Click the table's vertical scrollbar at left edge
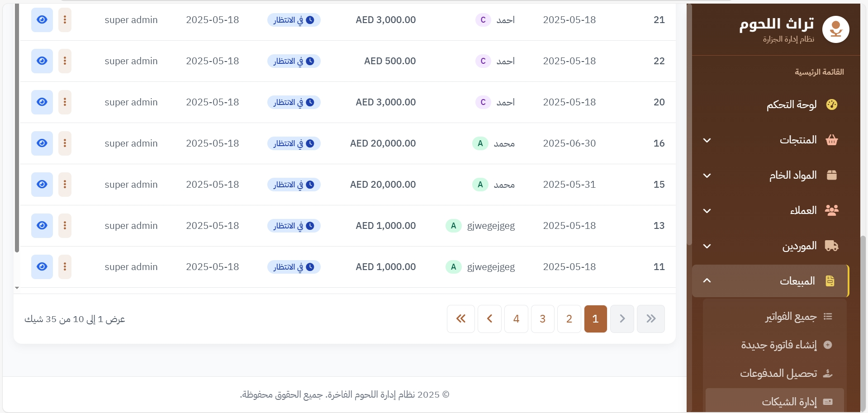Image resolution: width=868 pixels, height=413 pixels. [x=17, y=127]
